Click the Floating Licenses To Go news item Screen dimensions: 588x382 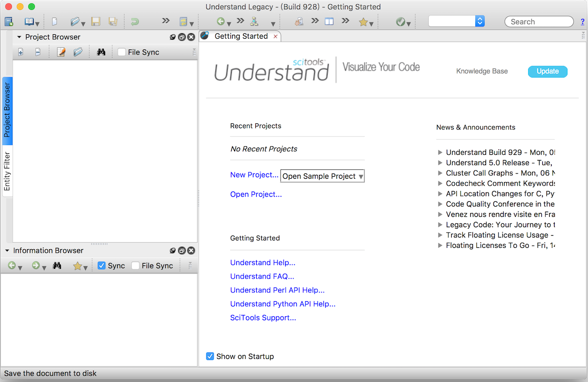click(500, 245)
